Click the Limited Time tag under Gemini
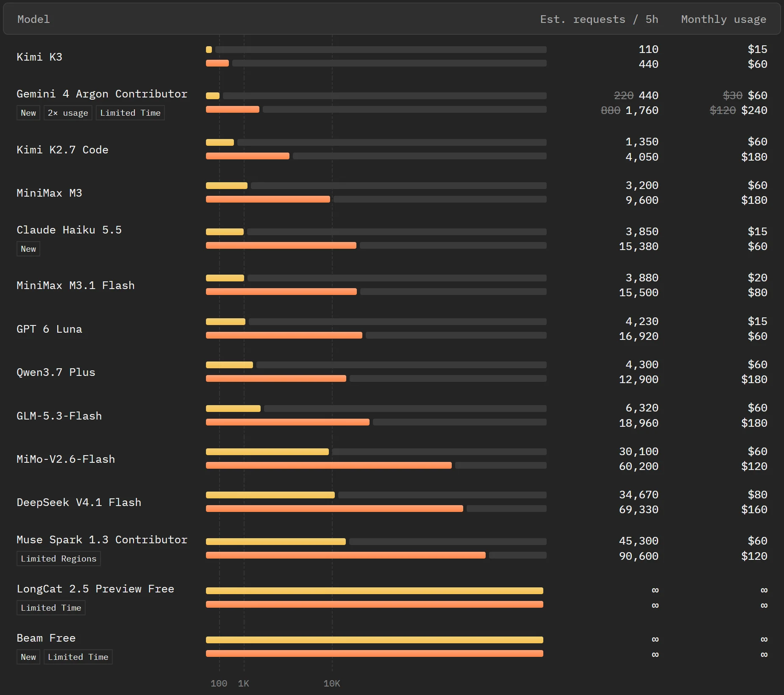This screenshot has width=784, height=695. tap(130, 113)
